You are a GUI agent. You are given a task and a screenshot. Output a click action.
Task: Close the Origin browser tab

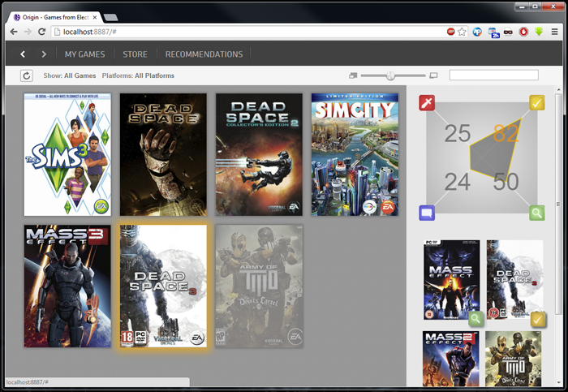(x=95, y=17)
